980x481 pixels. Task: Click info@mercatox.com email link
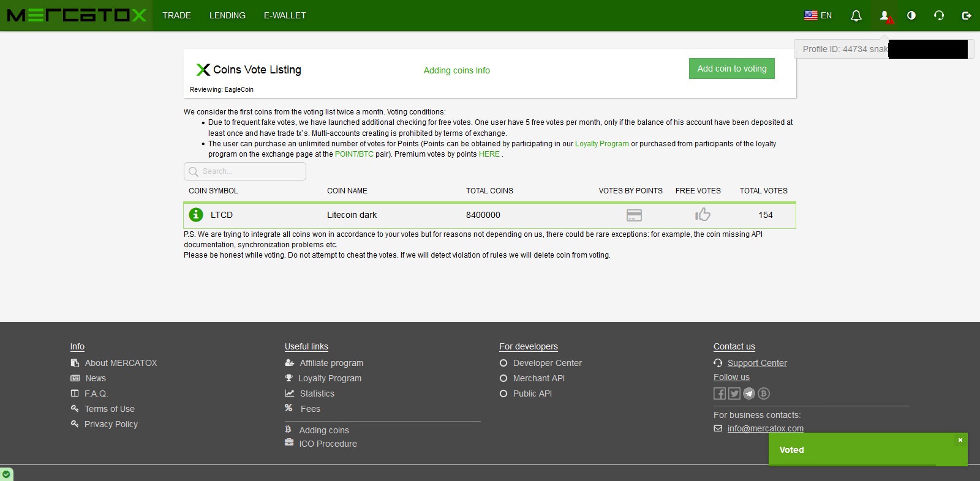pos(766,428)
